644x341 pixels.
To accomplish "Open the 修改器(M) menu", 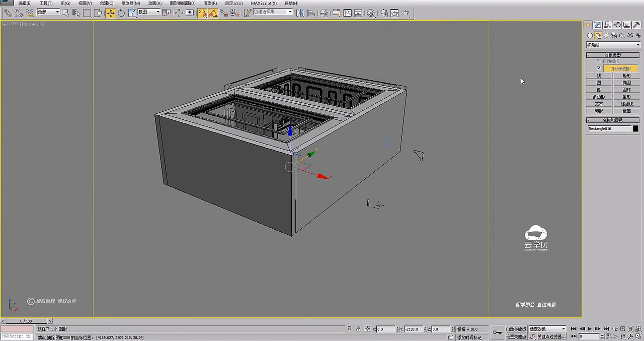I will 130,3.
